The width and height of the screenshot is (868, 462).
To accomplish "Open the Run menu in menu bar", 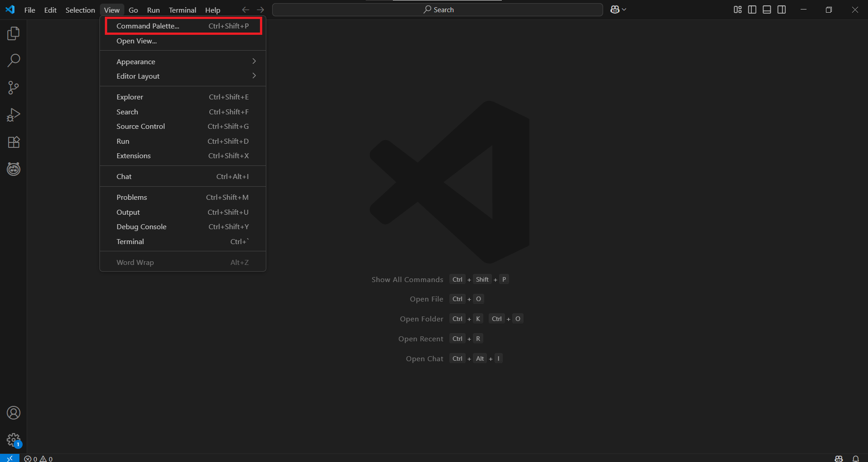I will 153,9.
